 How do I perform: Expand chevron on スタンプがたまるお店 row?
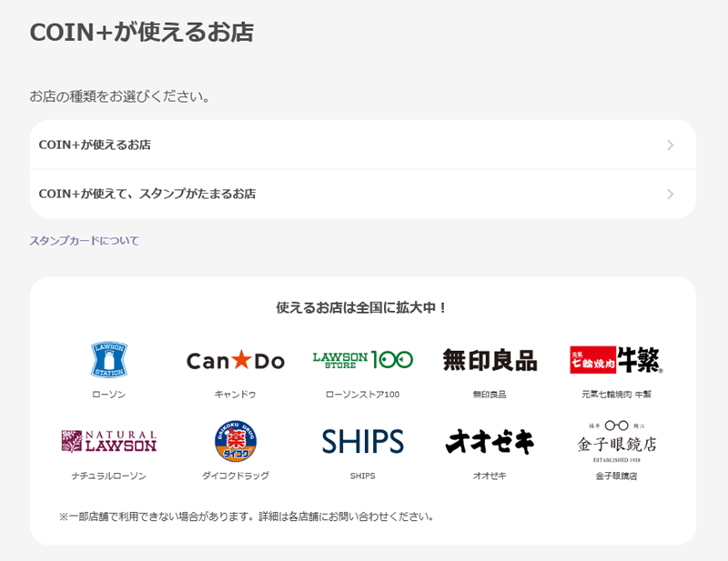[x=671, y=194]
